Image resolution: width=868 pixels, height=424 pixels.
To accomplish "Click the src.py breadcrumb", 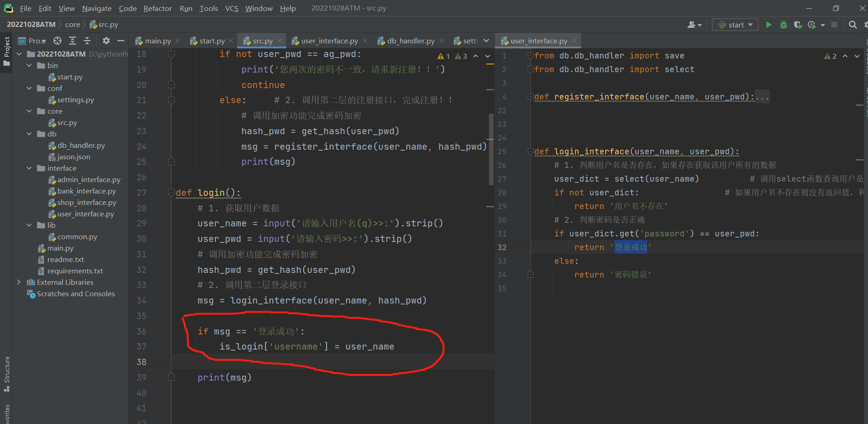I will [104, 25].
